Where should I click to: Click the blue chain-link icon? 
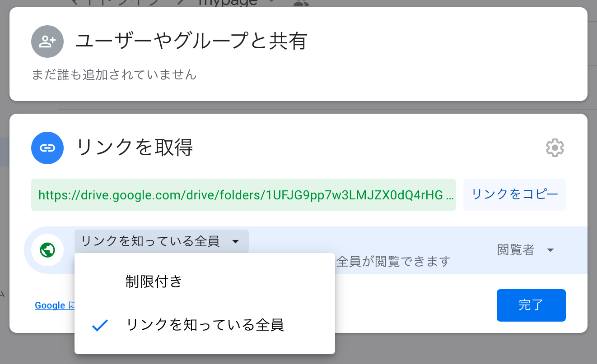coord(47,147)
